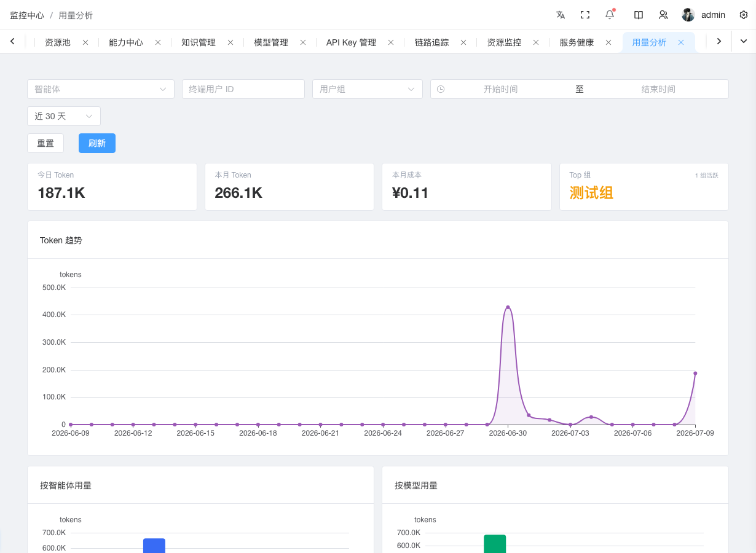Screen dimensions: 756x553
Task: Switch to the 能力中心 tab
Action: (126, 42)
